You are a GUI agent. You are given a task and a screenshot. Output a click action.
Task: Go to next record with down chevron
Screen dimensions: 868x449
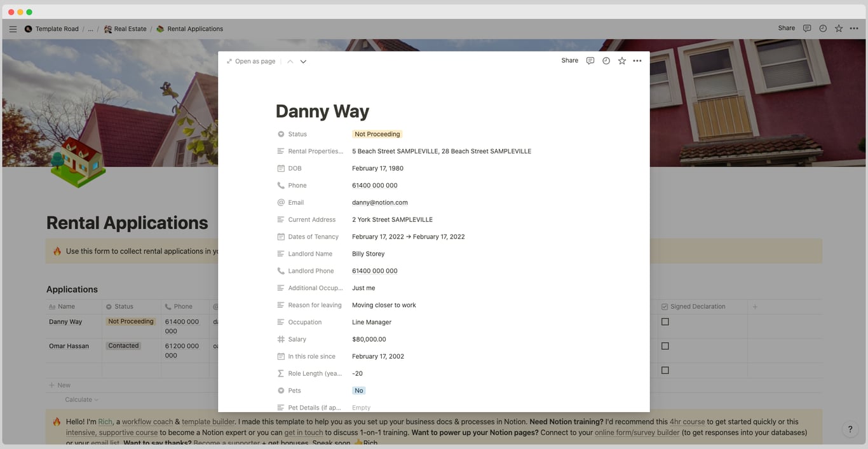pyautogui.click(x=303, y=62)
